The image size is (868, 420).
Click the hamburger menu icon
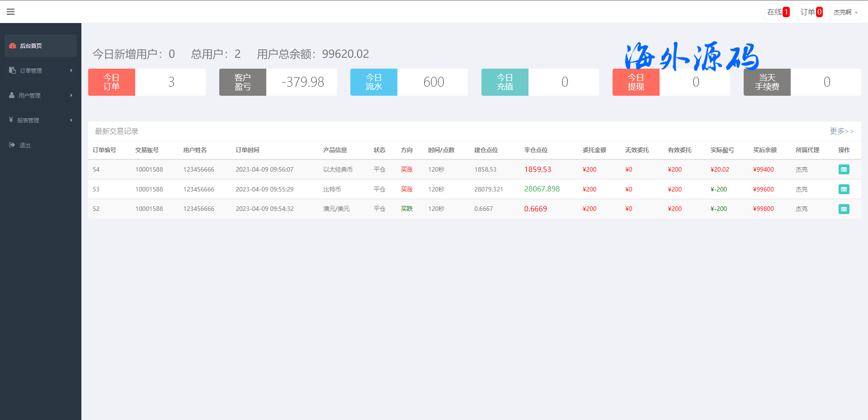(x=11, y=12)
